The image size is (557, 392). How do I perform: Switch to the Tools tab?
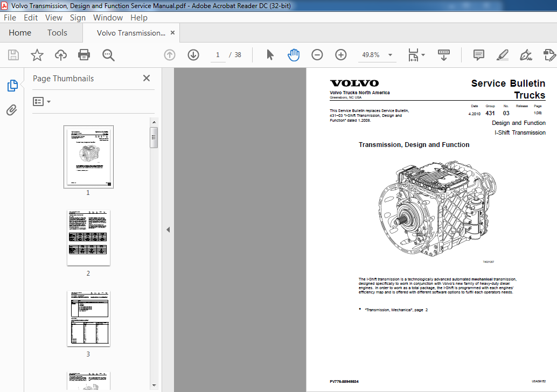(57, 33)
